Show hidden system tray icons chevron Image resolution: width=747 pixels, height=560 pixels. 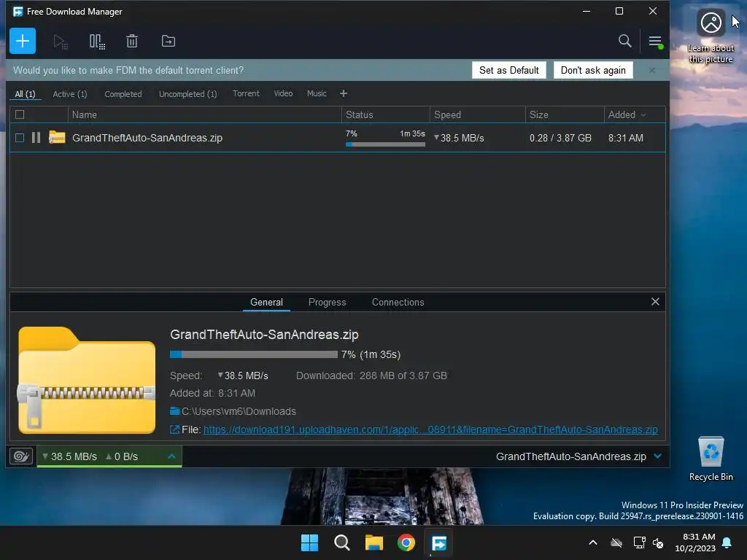click(x=593, y=542)
